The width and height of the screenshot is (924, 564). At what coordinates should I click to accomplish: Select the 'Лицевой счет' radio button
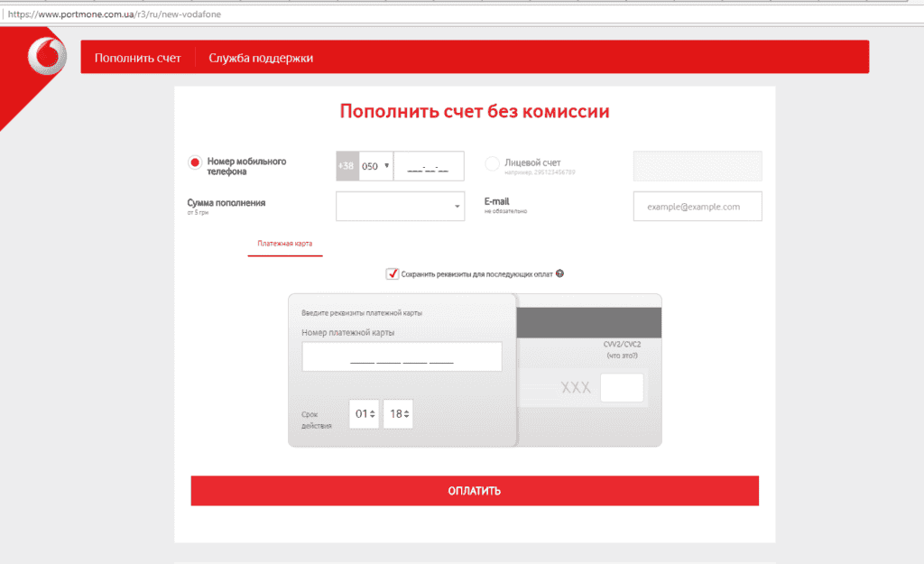[492, 163]
